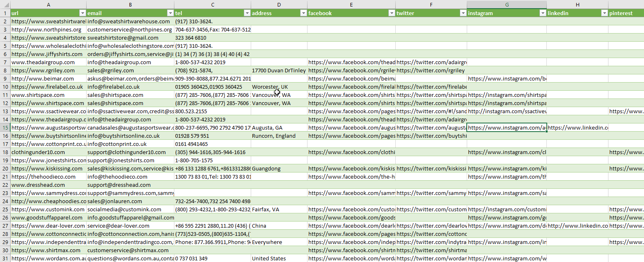Select the email "info@buytshirtsonline.co.uk"
Viewport: 644px width, 262px height.
[x=130, y=136]
